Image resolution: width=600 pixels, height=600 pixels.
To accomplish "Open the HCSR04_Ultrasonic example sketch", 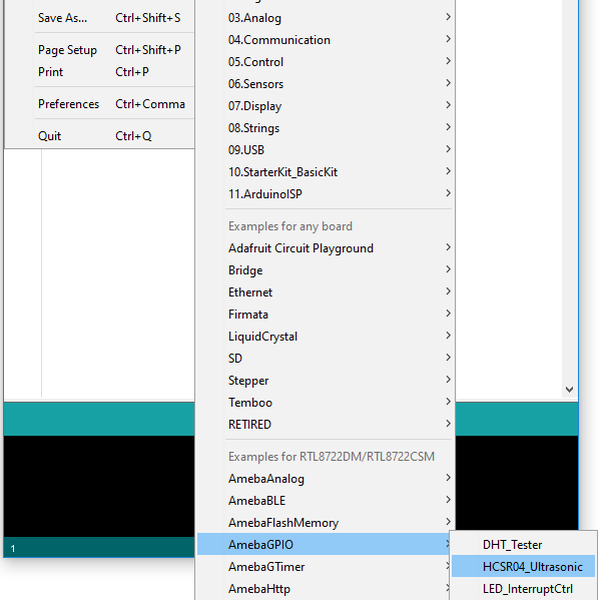I will pyautogui.click(x=523, y=567).
